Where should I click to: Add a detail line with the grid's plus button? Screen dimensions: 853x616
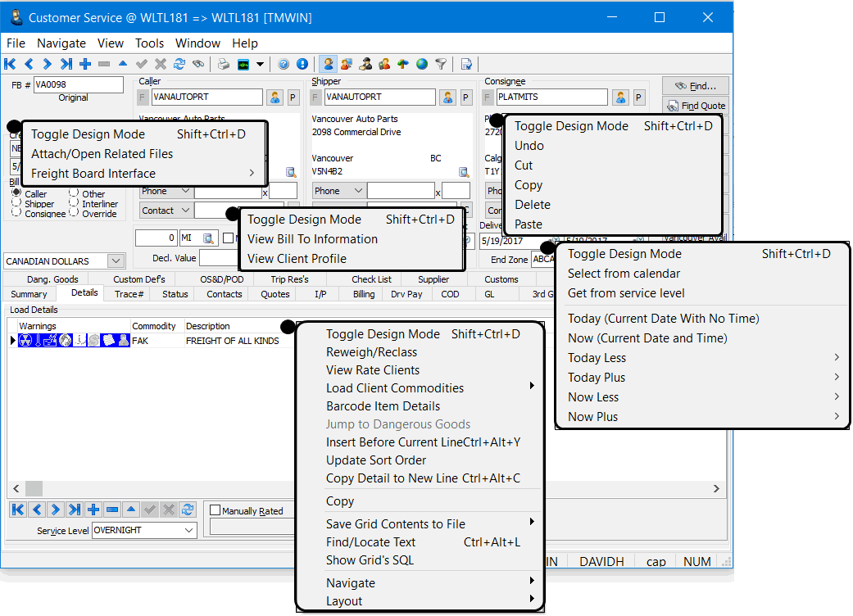[93, 510]
